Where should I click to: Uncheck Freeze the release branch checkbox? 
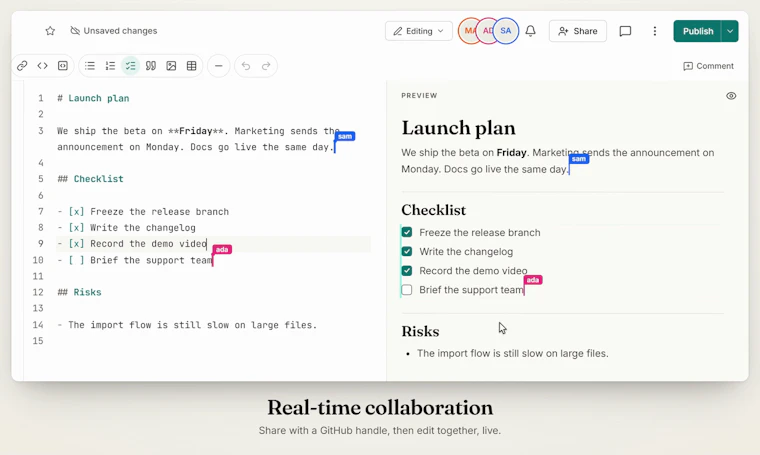tap(407, 233)
